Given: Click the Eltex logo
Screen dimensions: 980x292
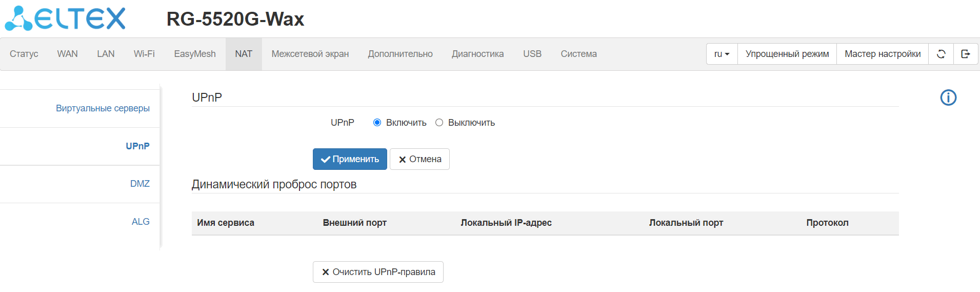Looking at the screenshot, I should pos(65,19).
